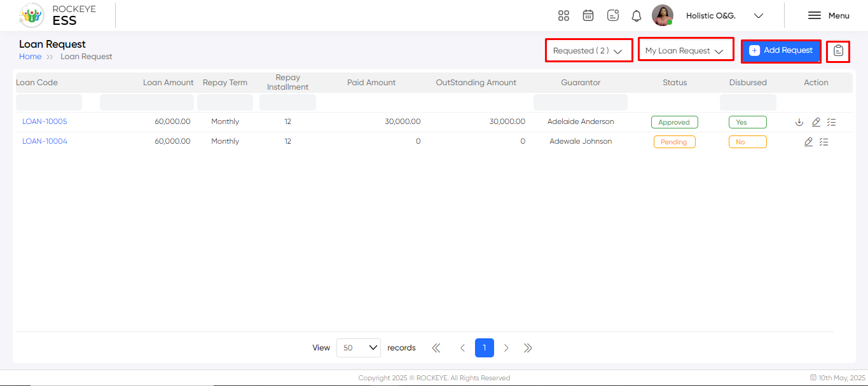Click the Add Request button
This screenshot has width=868, height=386.
pos(781,51)
